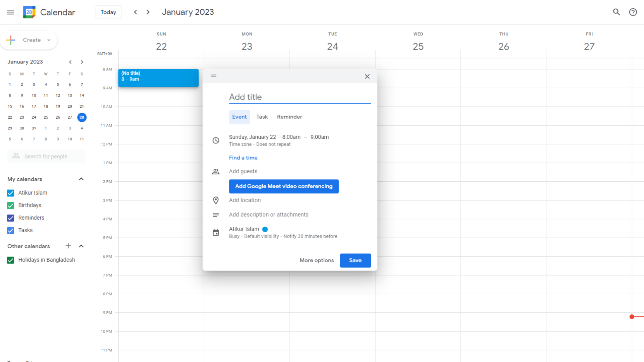Open the main hamburger menu
Viewport: 644px width, 362px height.
point(10,12)
